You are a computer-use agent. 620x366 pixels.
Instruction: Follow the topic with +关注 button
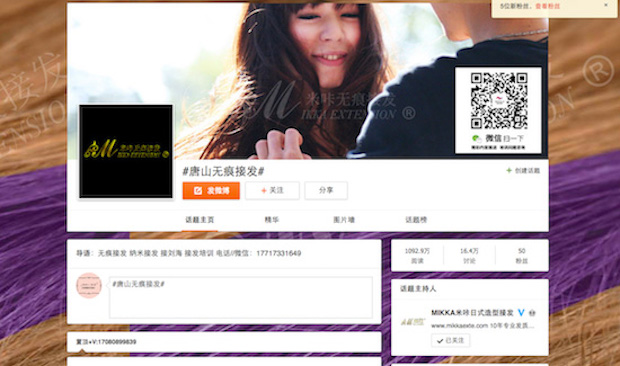tap(272, 191)
